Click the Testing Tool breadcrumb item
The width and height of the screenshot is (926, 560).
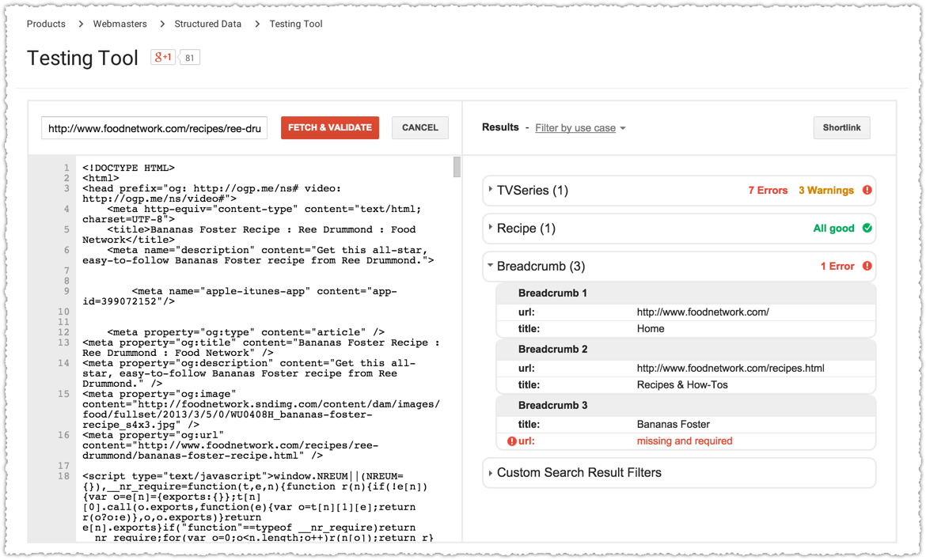coord(296,25)
